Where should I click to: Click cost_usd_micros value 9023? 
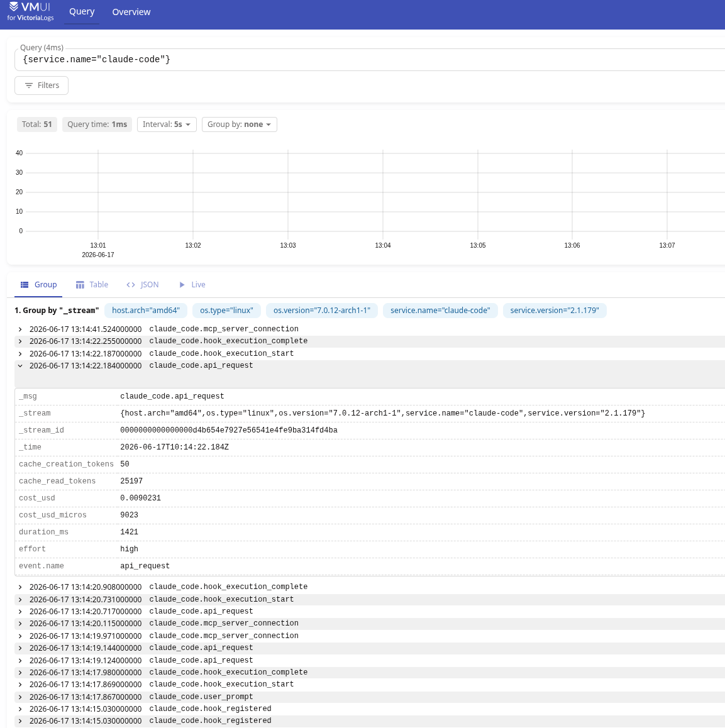129,515
